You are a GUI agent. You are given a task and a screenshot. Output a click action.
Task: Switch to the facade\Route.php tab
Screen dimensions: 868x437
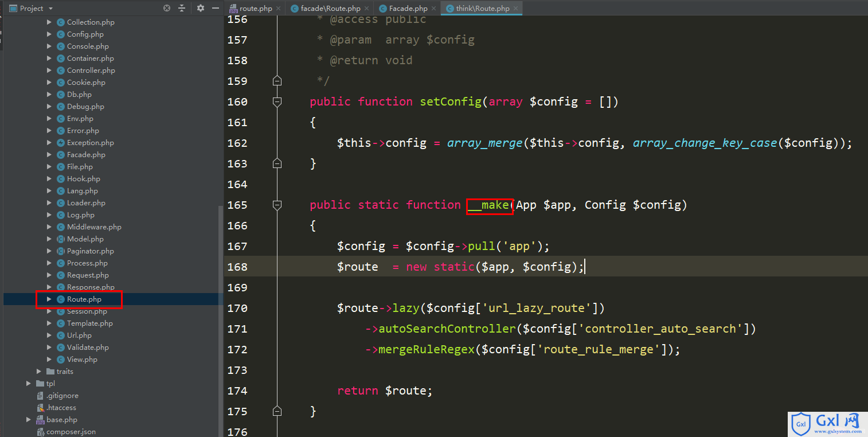click(x=331, y=8)
